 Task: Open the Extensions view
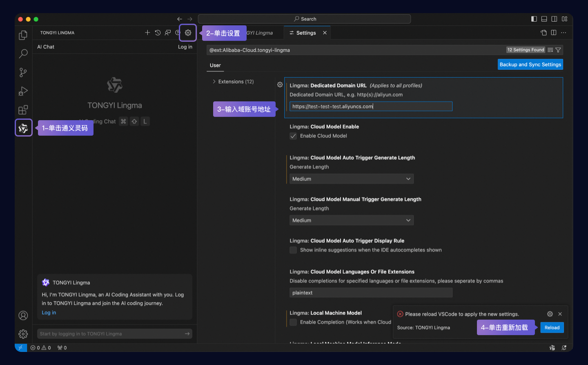[x=23, y=110]
